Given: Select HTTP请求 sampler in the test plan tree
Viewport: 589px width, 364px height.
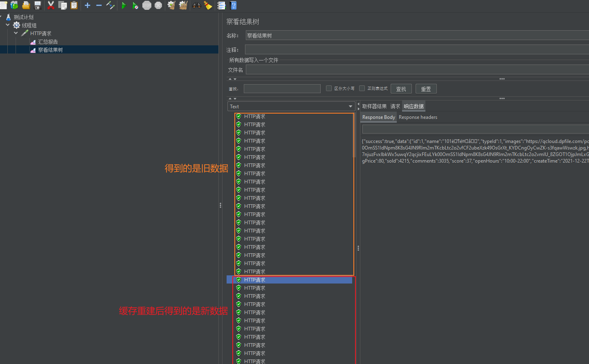Looking at the screenshot, I should tap(41, 33).
